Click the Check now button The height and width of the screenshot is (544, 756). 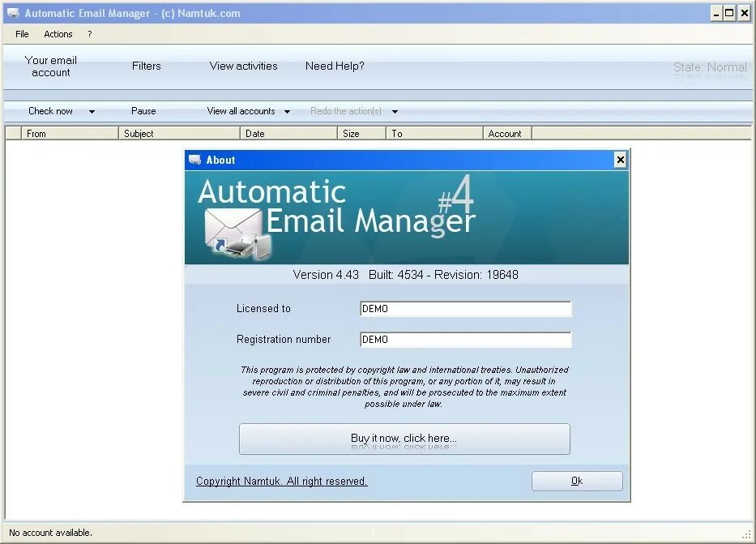click(50, 111)
